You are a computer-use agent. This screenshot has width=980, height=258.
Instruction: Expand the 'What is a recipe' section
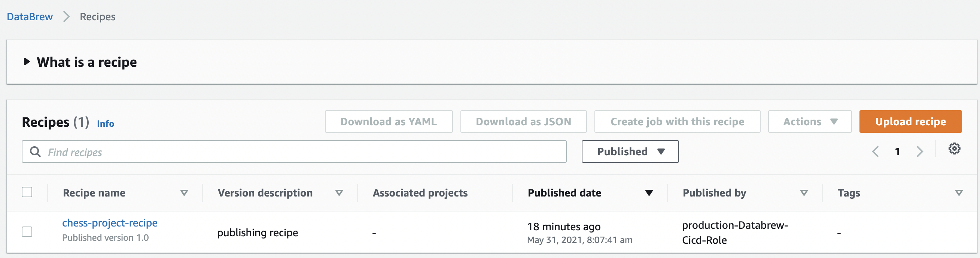(27, 62)
